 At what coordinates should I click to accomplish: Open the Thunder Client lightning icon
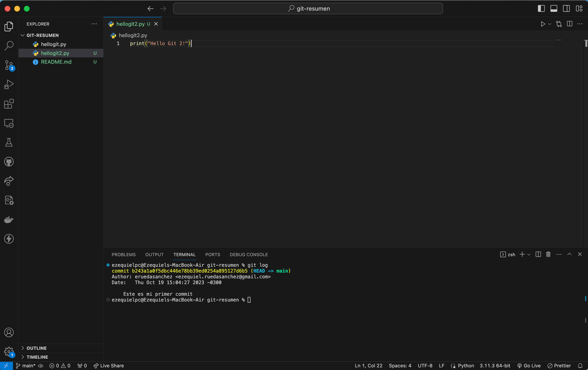click(x=9, y=239)
